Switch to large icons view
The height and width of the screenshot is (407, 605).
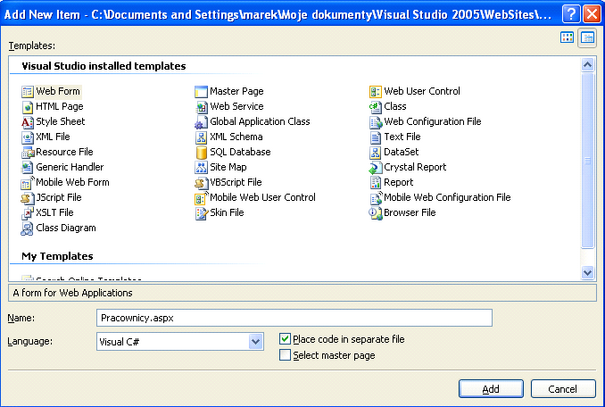click(x=567, y=37)
